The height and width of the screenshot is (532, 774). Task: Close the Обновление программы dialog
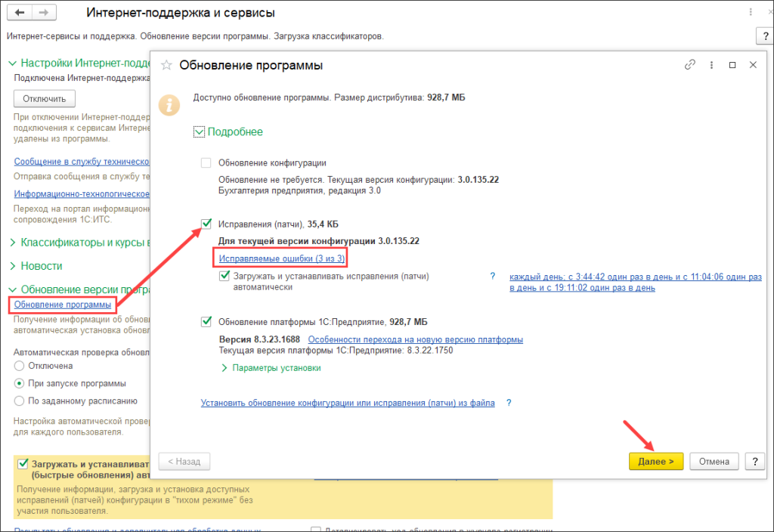(x=753, y=65)
